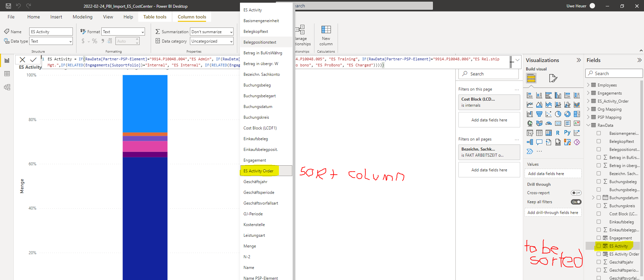Open the Summarization dropdown
644x280 pixels.
[x=211, y=32]
